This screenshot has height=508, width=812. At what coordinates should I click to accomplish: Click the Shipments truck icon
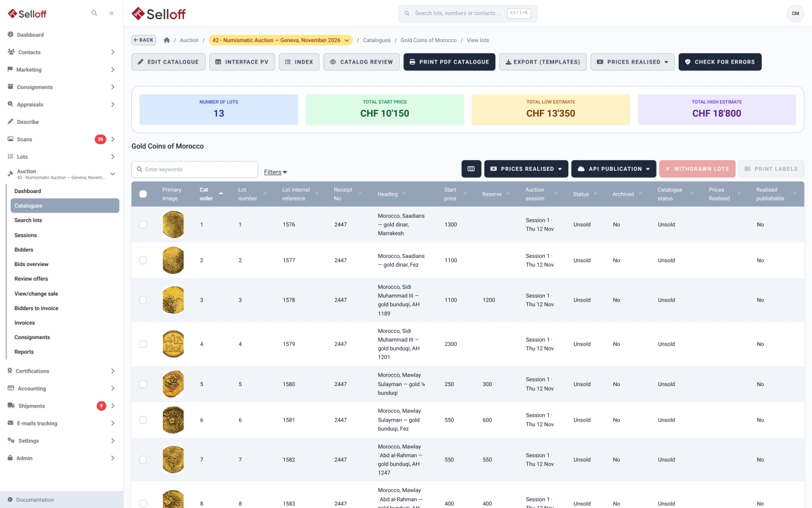(11, 406)
